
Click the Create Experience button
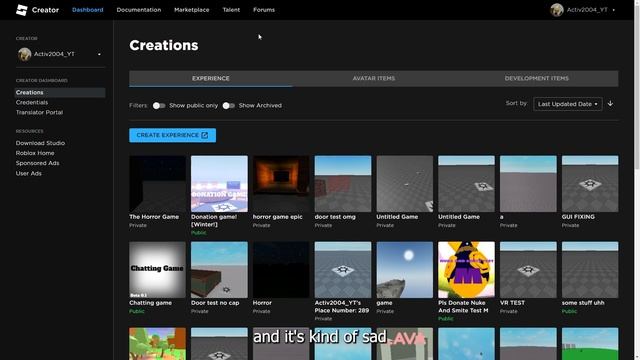173,135
